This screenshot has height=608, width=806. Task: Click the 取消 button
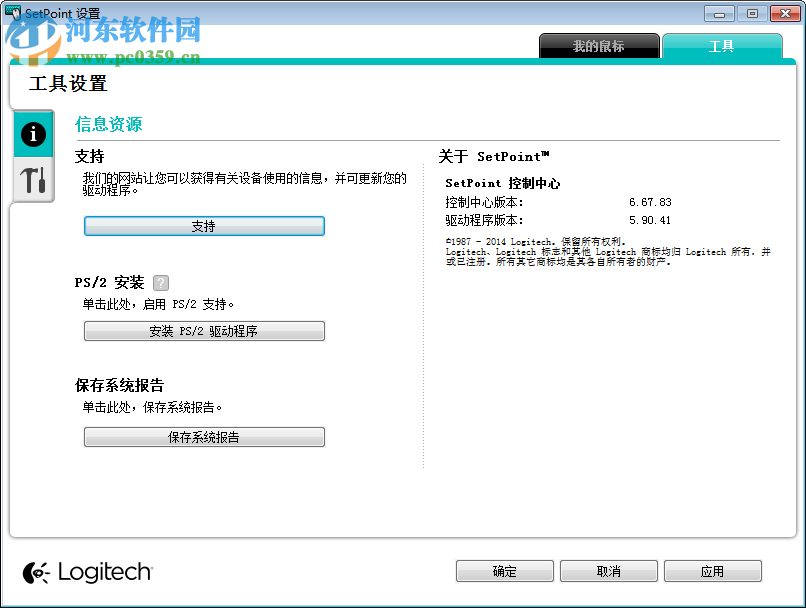point(608,571)
